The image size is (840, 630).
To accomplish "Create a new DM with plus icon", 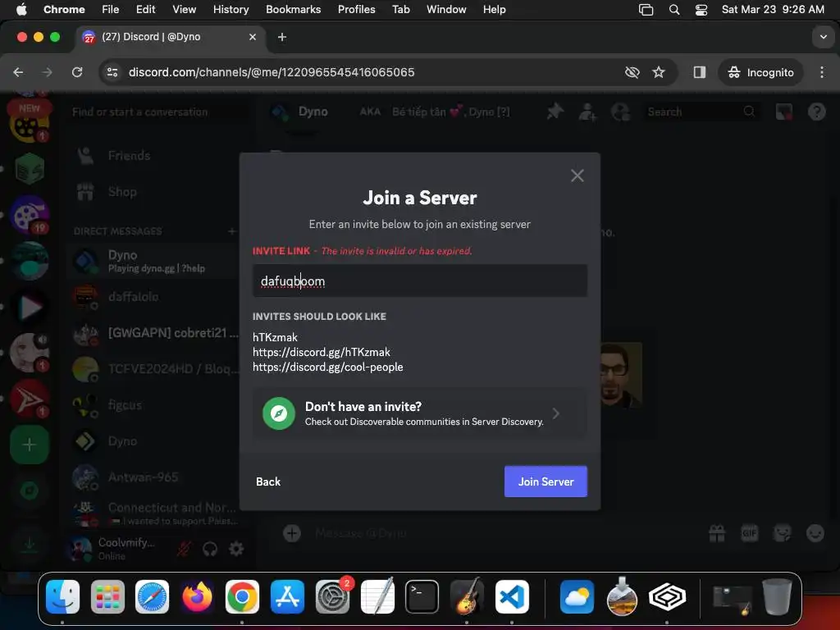I will [x=231, y=231].
